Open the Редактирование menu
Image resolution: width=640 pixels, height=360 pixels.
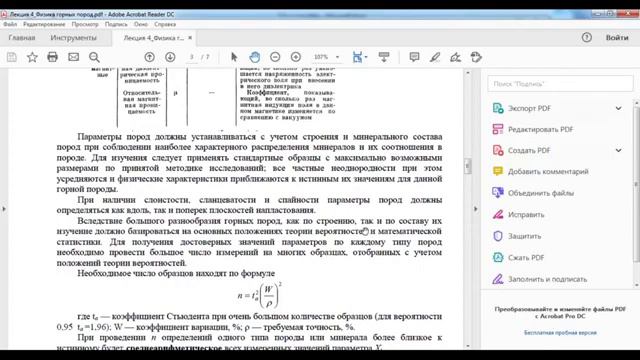tap(44, 24)
